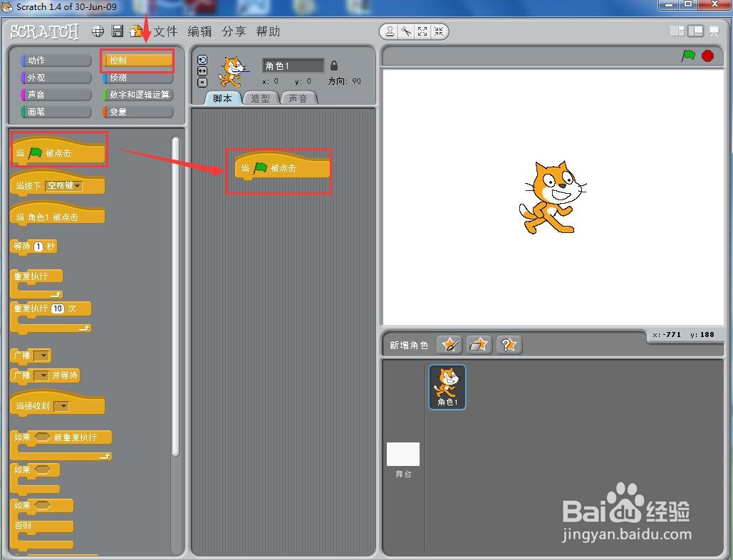Open the 空格键 key dropdown
733x560 pixels.
click(x=64, y=185)
